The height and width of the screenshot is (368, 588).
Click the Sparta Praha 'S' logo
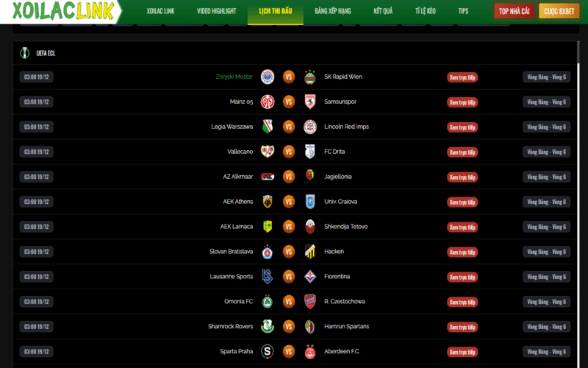(268, 352)
